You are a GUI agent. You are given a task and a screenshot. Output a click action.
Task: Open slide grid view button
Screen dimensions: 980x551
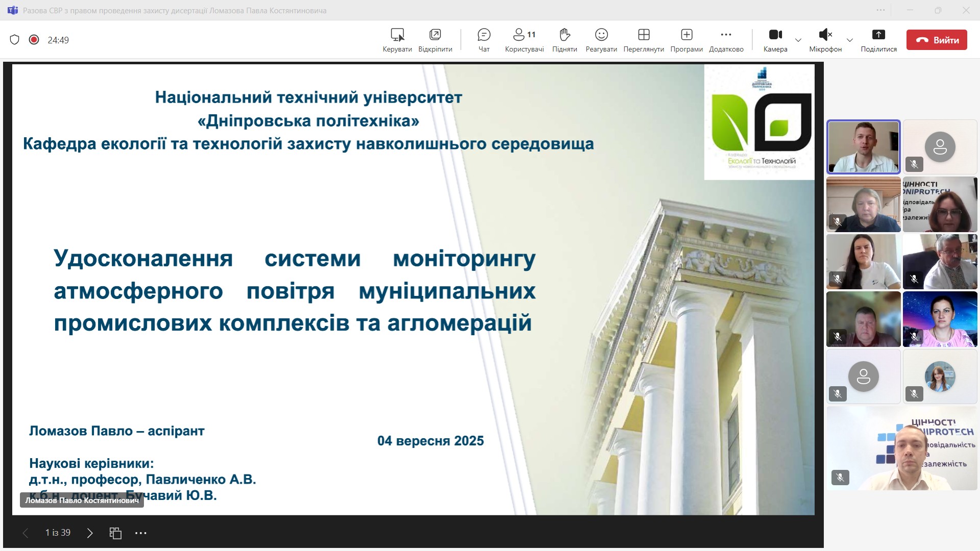[115, 533]
